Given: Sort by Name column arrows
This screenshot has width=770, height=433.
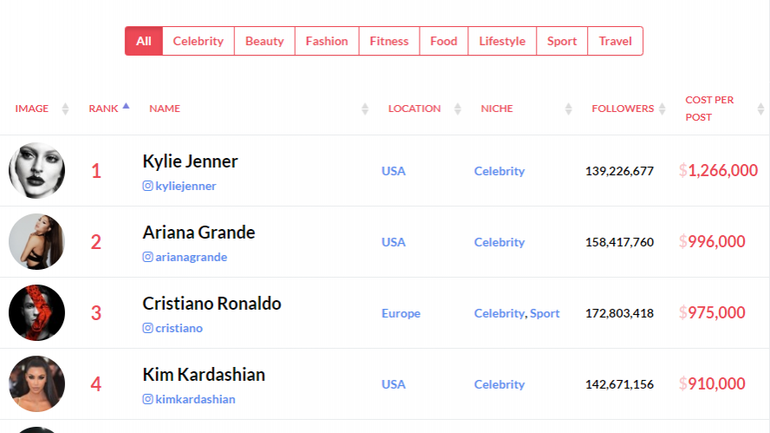Looking at the screenshot, I should pos(364,108).
